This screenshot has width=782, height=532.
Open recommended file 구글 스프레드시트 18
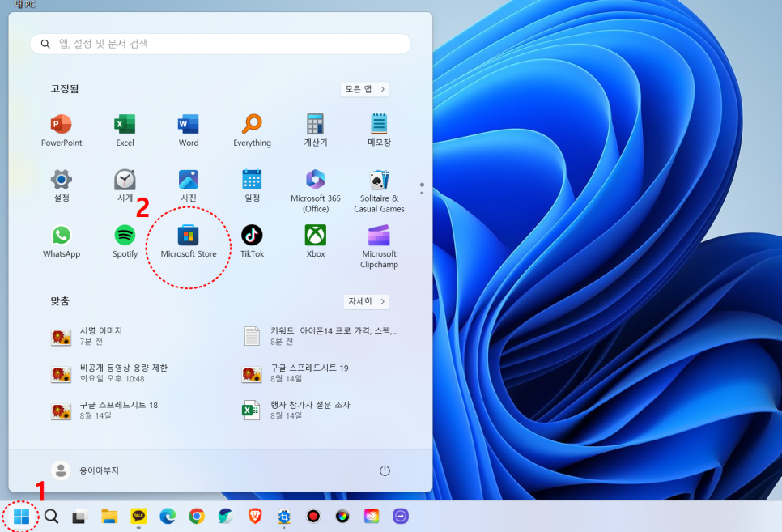pyautogui.click(x=104, y=411)
